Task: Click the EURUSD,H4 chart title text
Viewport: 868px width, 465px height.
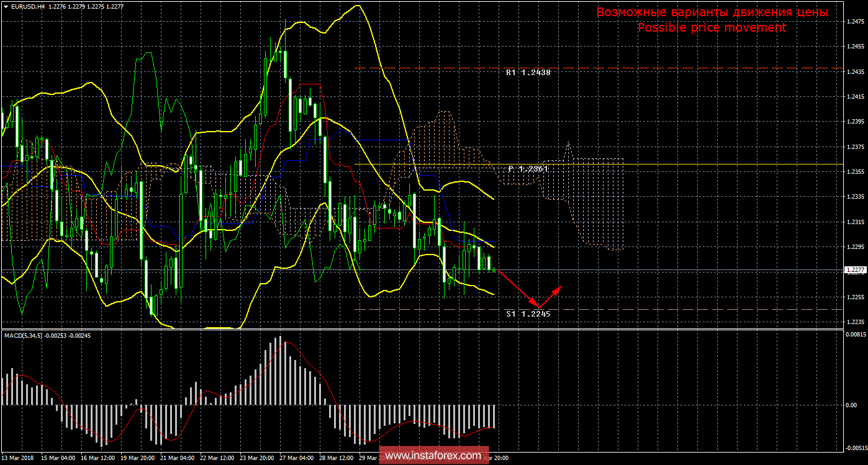Action: [x=27, y=6]
